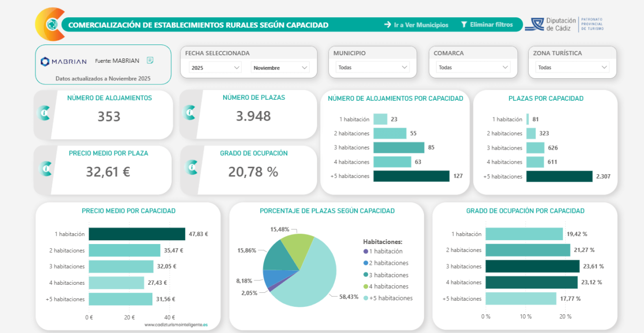
Task: Click the 1 habitación bar in Precio Medio chart
Action: click(x=136, y=234)
